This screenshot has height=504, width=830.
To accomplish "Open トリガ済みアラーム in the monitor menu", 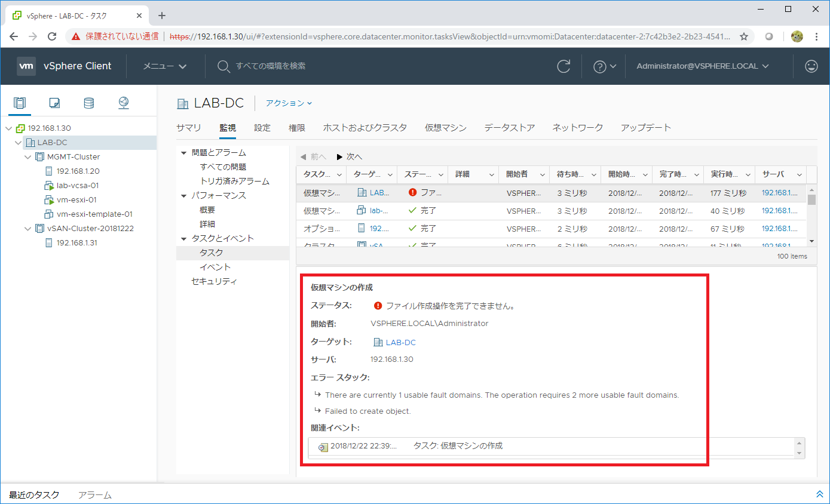I will (234, 182).
